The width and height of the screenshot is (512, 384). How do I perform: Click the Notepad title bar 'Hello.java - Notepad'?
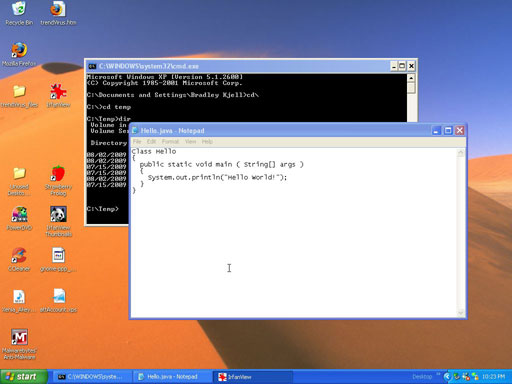(x=172, y=131)
